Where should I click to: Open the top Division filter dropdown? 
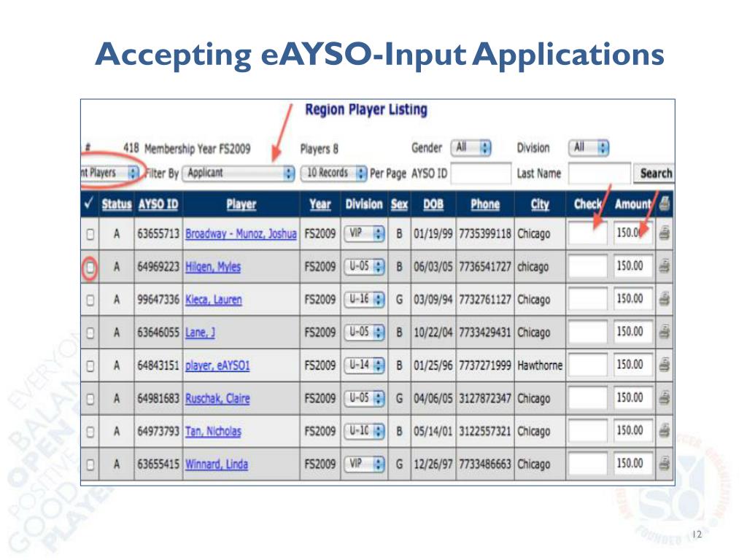[589, 147]
